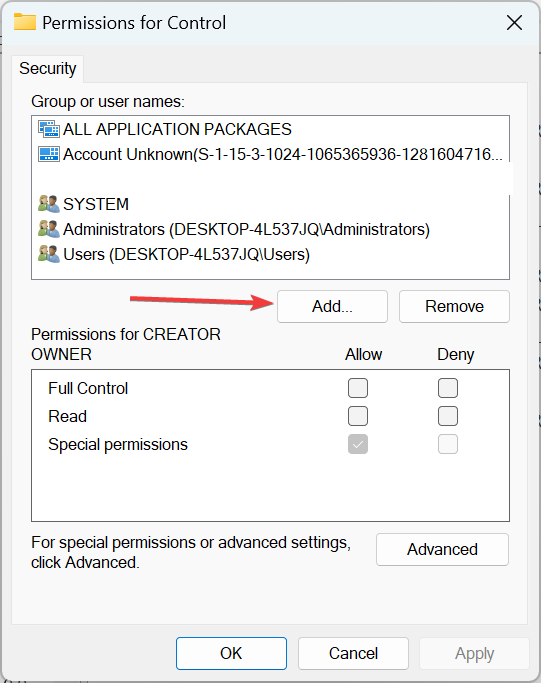Click the SYSTEM user group icon

(x=49, y=204)
